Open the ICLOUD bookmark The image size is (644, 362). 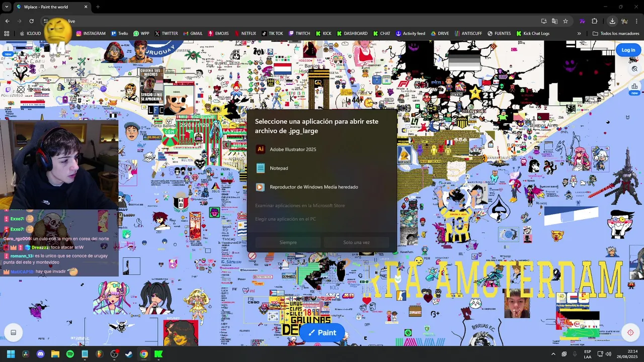30,34
